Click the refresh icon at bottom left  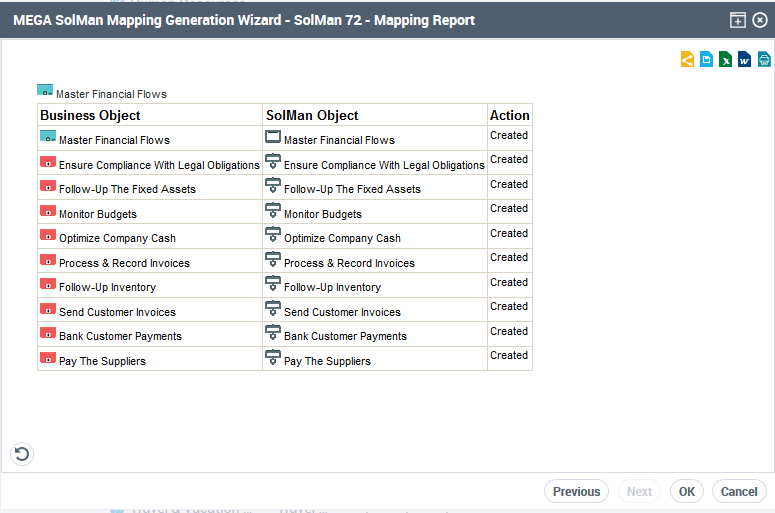(21, 454)
